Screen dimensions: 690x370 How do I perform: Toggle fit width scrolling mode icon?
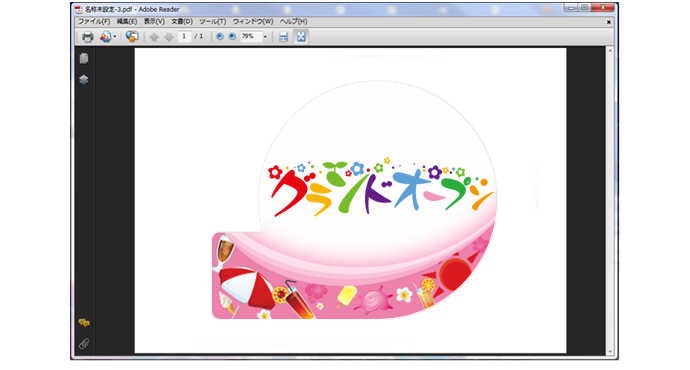click(283, 37)
